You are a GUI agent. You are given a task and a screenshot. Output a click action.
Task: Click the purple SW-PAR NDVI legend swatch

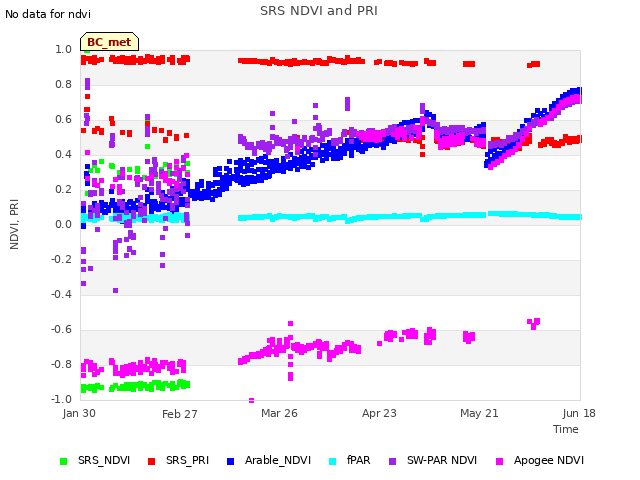(392, 461)
